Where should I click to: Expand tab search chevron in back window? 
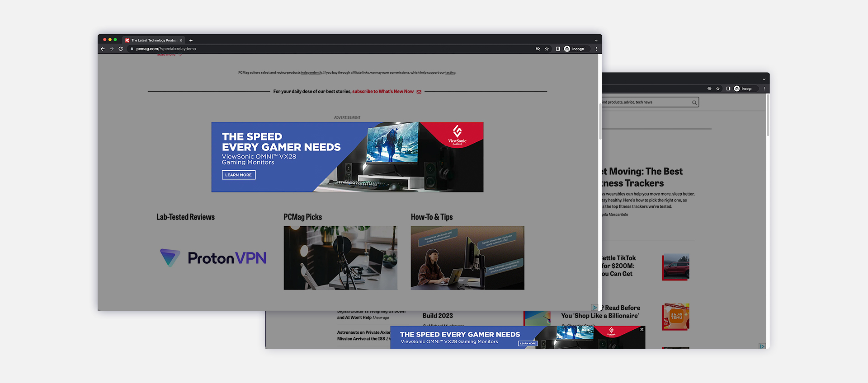(x=764, y=79)
